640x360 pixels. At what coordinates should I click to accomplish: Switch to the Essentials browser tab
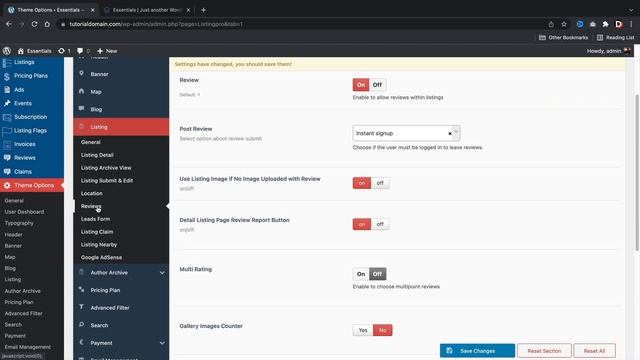(147, 10)
